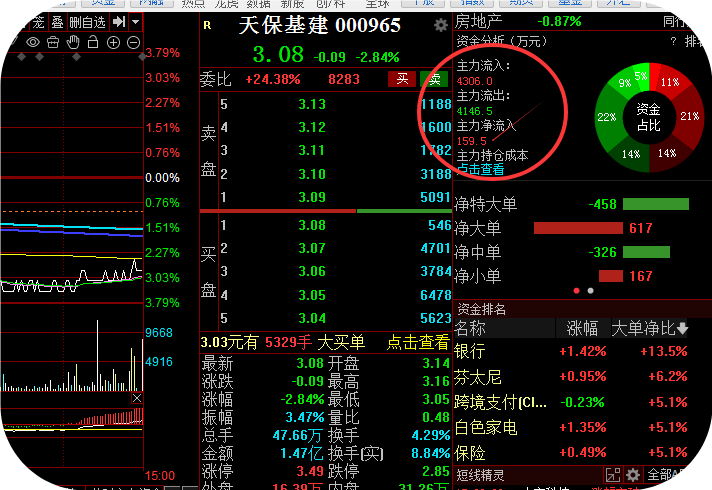Open the 全球 menu item
This screenshot has height=490, width=712.
377,4
